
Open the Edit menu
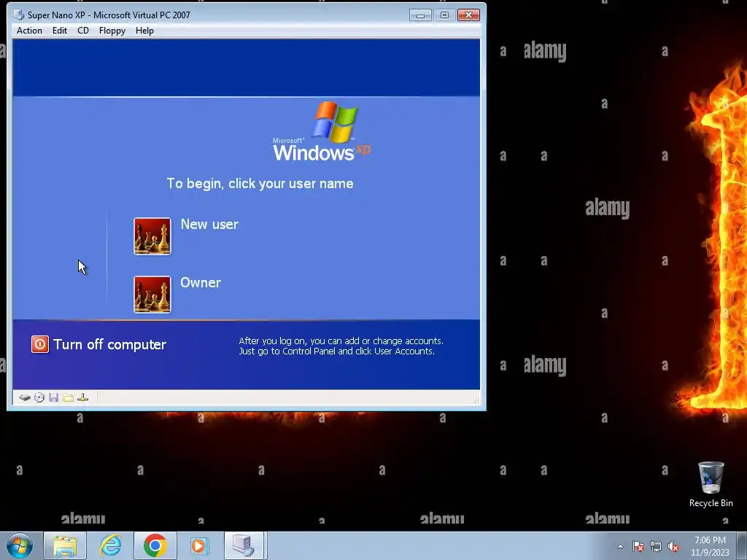pyautogui.click(x=60, y=31)
